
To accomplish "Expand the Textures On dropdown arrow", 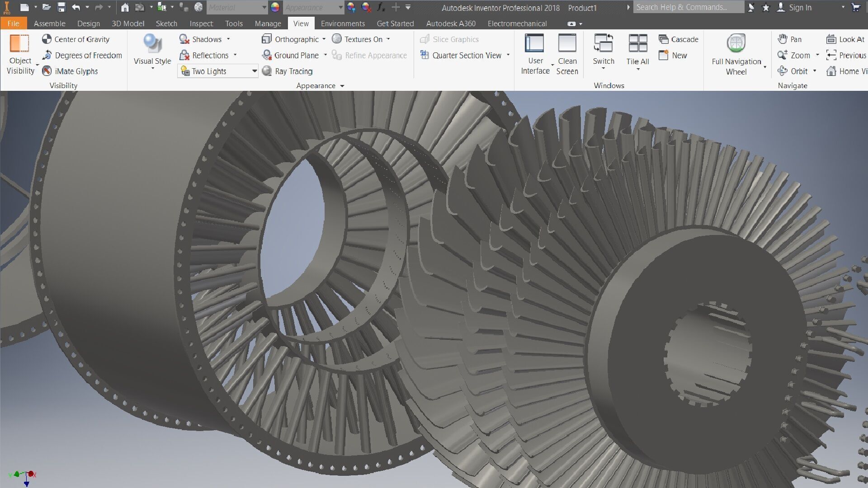I will (x=388, y=39).
